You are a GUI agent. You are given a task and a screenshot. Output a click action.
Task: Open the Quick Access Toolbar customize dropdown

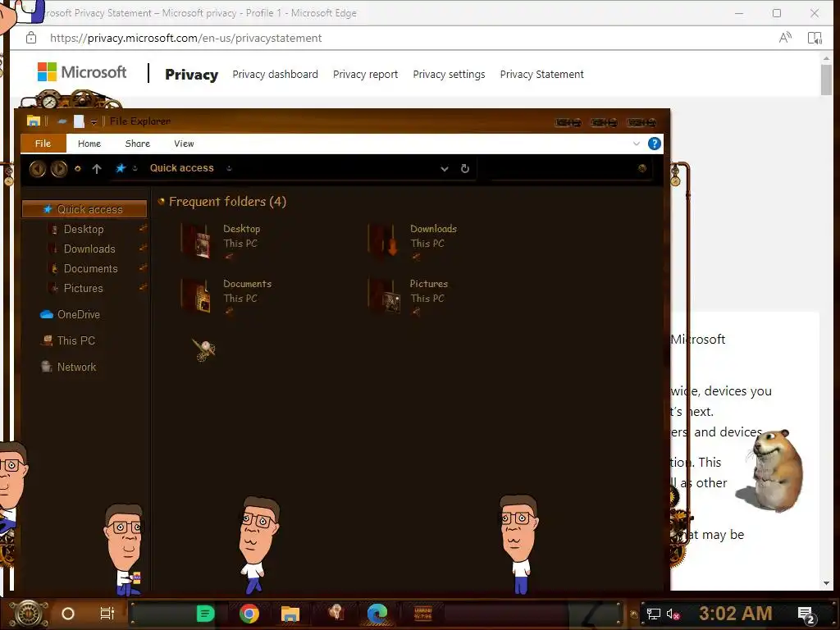tap(94, 122)
